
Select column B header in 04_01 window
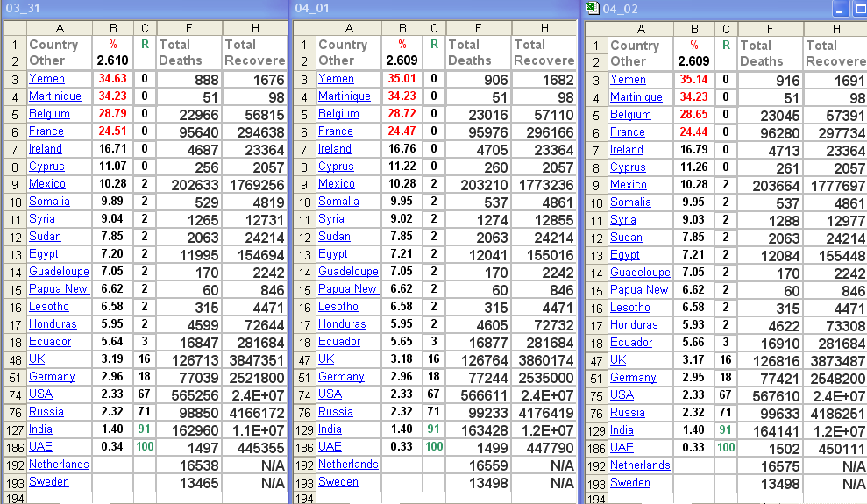(x=402, y=28)
